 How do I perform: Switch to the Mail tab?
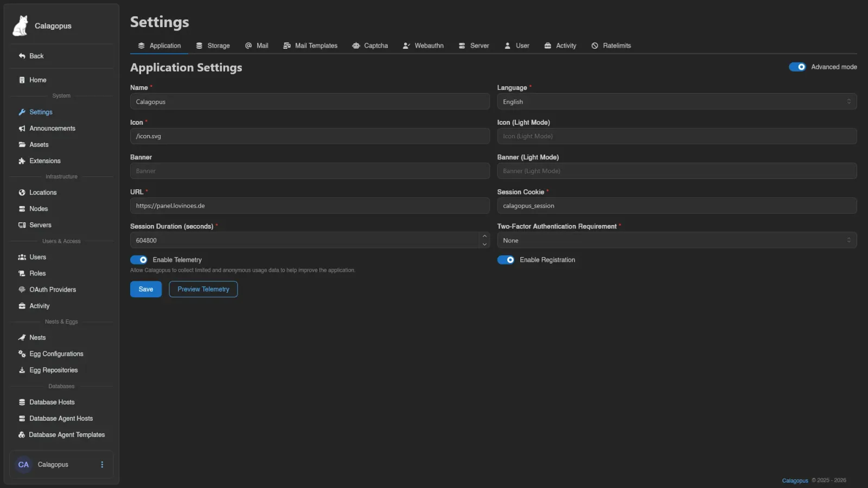pyautogui.click(x=257, y=46)
